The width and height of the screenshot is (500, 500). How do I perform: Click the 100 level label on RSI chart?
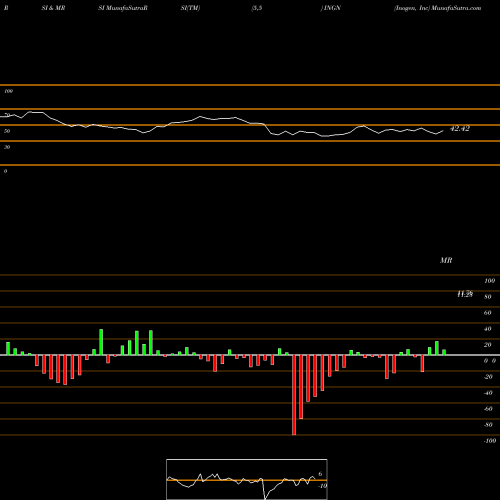pyautogui.click(x=8, y=91)
